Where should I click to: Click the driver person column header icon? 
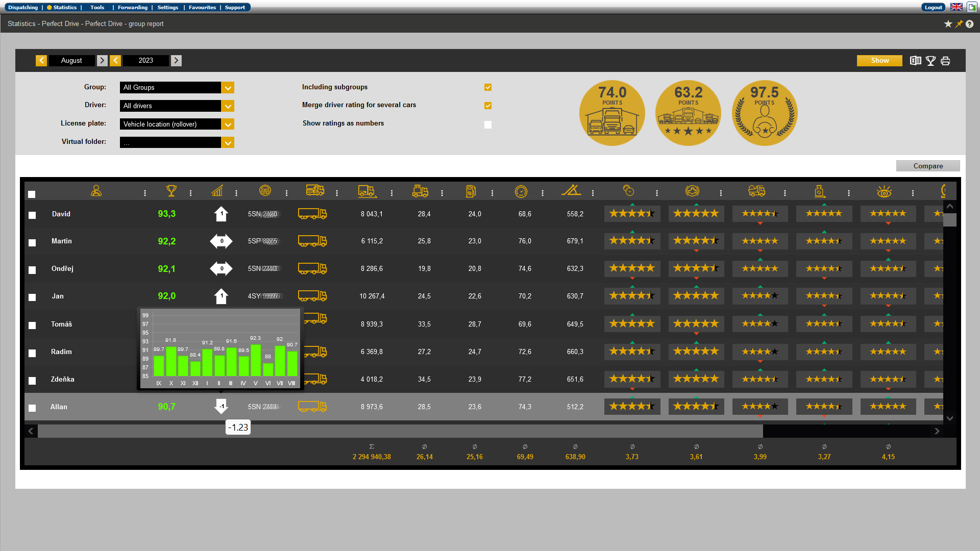coord(96,191)
